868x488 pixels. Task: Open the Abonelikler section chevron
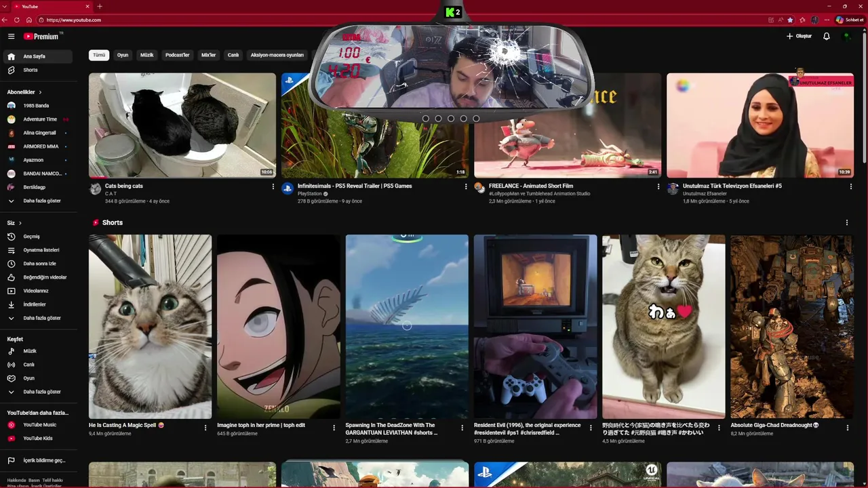pyautogui.click(x=40, y=91)
